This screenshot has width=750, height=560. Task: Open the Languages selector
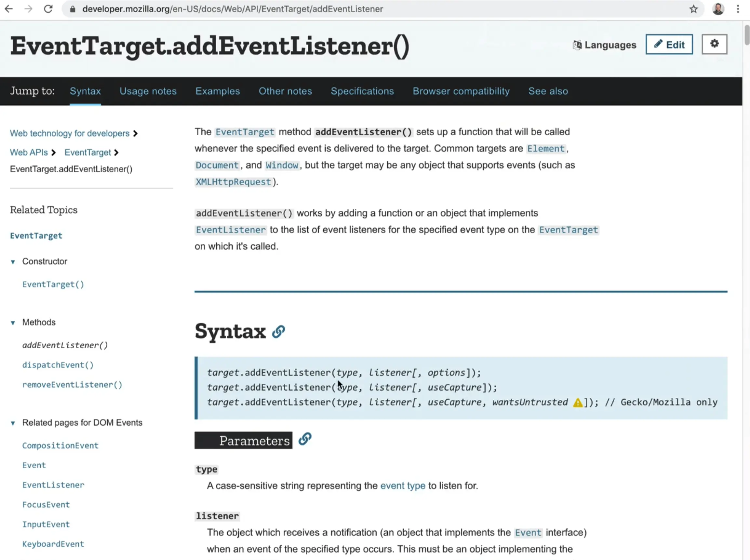point(605,45)
